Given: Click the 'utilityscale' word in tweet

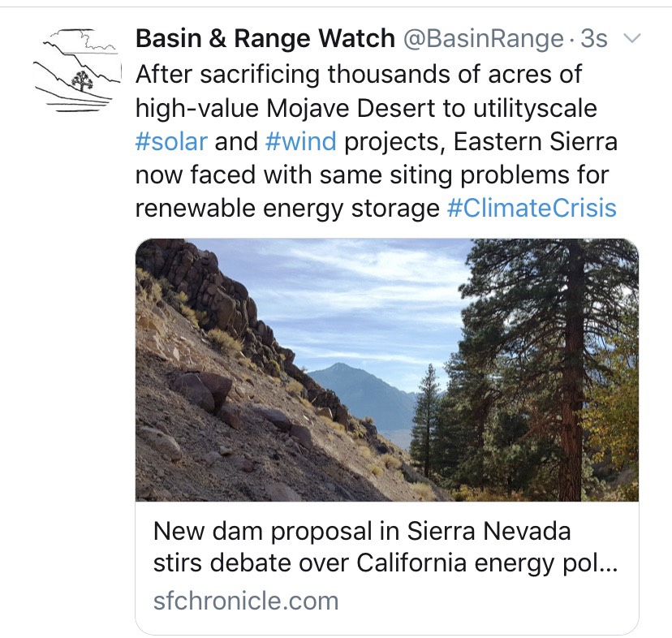Looking at the screenshot, I should [x=535, y=108].
